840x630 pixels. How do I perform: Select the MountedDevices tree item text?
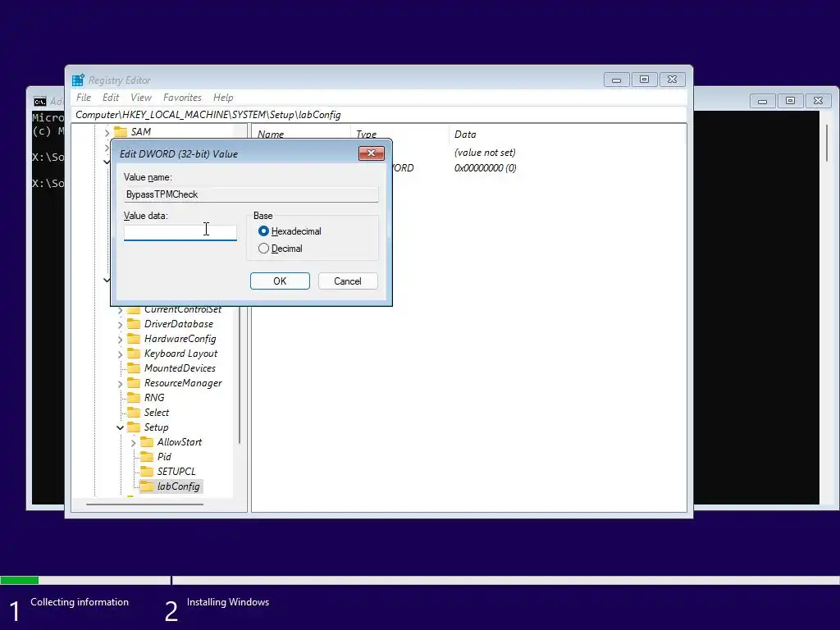point(180,368)
